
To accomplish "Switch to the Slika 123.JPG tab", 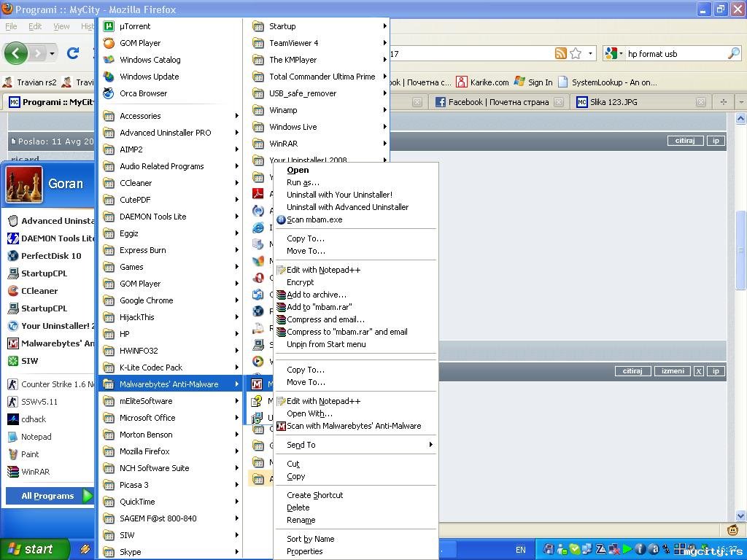I will [640, 102].
